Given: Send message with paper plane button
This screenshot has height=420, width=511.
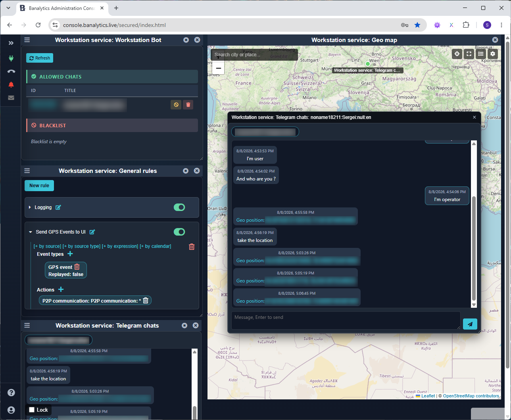Looking at the screenshot, I should 470,324.
